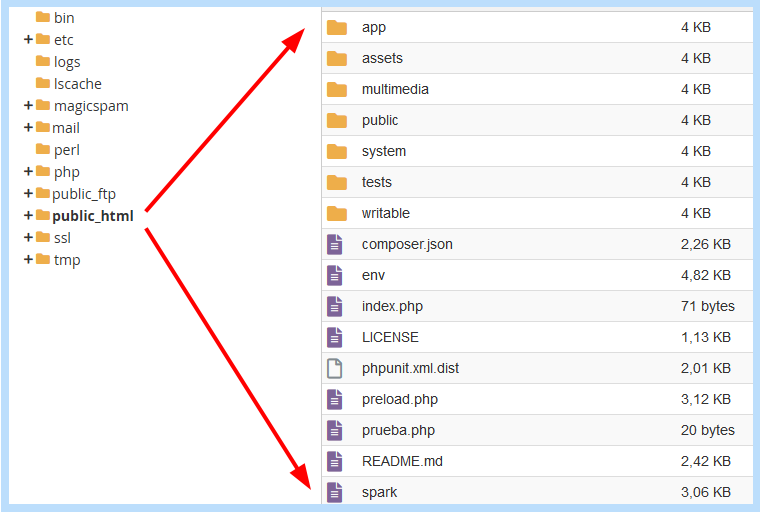Click the spark file icon
Screen dimensions: 760x512
pos(334,493)
